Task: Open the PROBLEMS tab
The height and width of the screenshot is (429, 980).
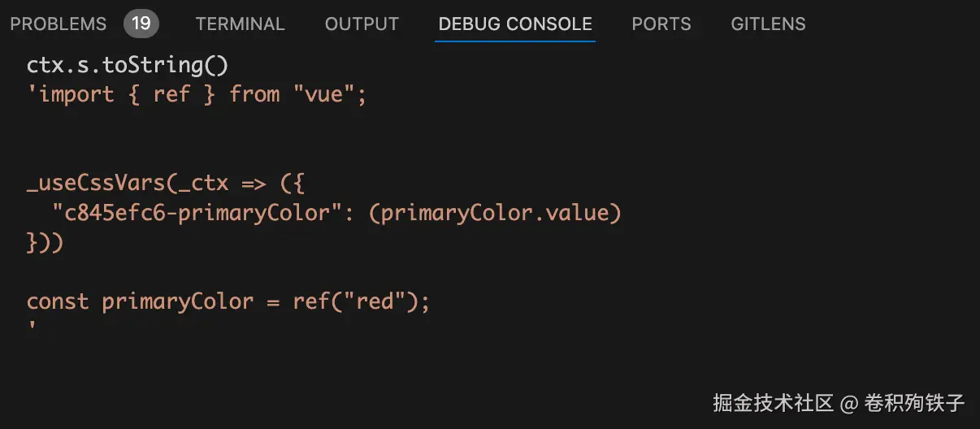Action: [58, 24]
